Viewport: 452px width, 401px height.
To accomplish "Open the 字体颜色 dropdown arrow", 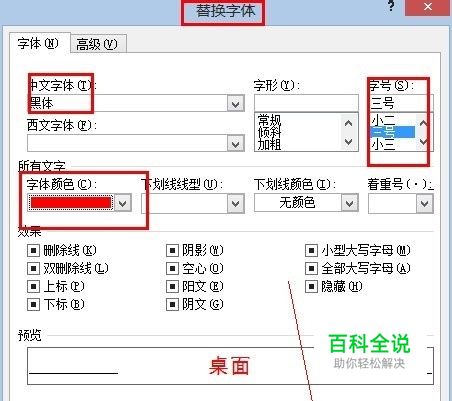I will [122, 203].
